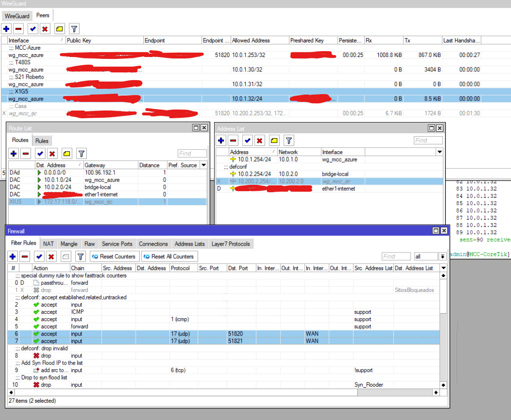Viewport: 511px width, 420px height.
Task: Remove the address with Address List minus icon
Action: click(233, 140)
